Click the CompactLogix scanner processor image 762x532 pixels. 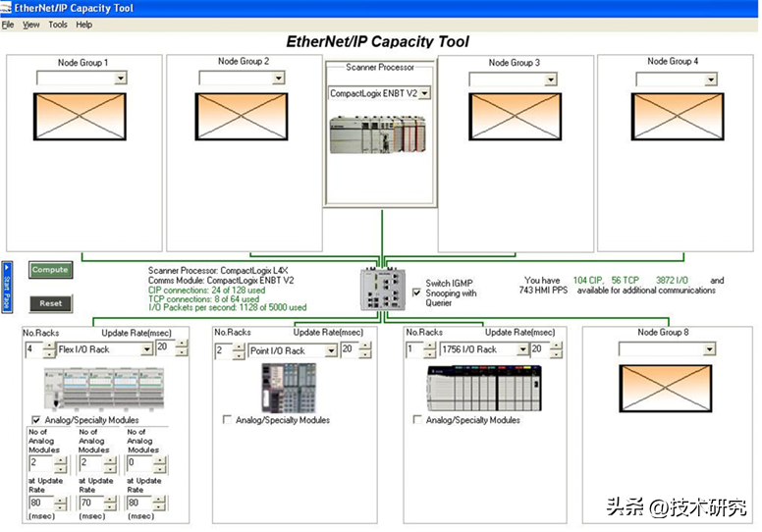point(378,134)
